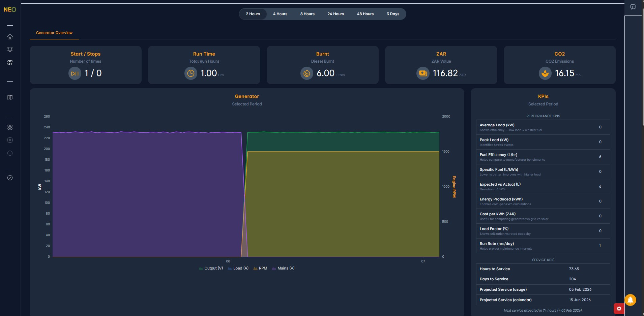
Task: Click the info icon in the sidebar
Action: tap(10, 153)
